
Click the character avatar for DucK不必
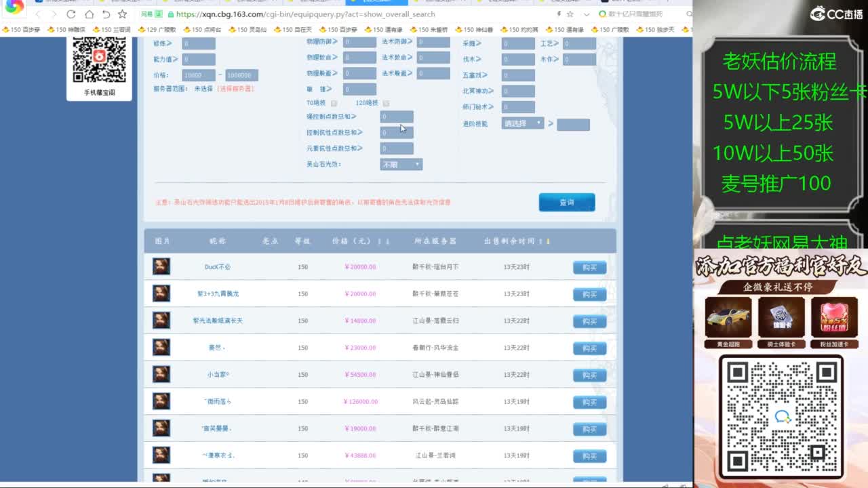161,266
